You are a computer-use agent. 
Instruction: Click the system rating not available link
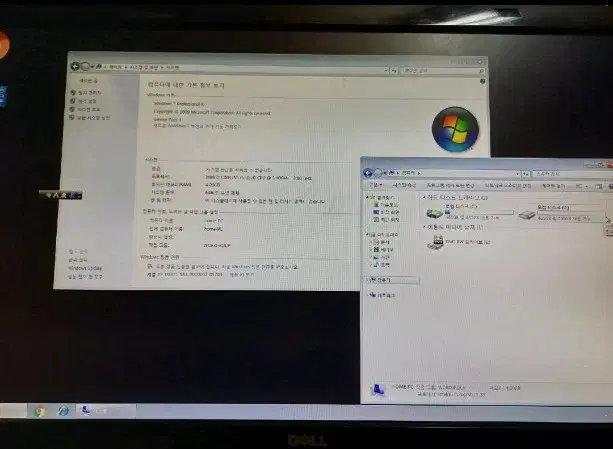pyautogui.click(x=238, y=170)
